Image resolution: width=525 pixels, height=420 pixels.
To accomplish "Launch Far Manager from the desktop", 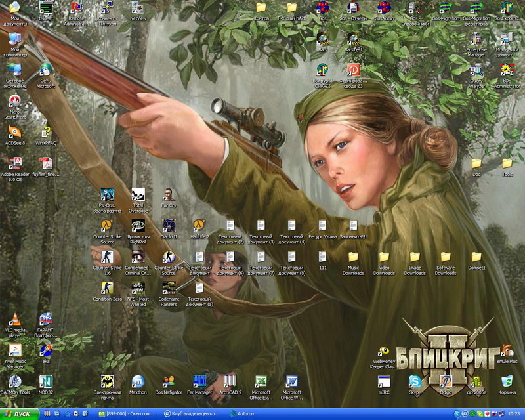I will coord(200,381).
